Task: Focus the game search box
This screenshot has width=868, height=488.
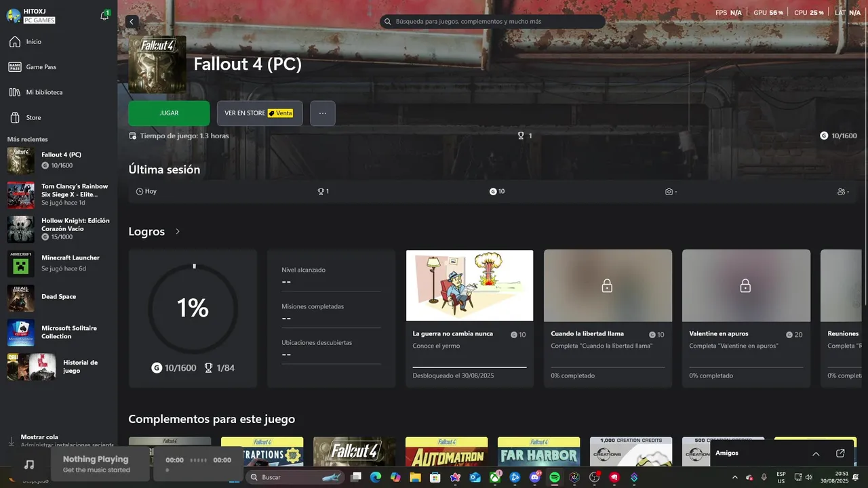Action: point(492,22)
